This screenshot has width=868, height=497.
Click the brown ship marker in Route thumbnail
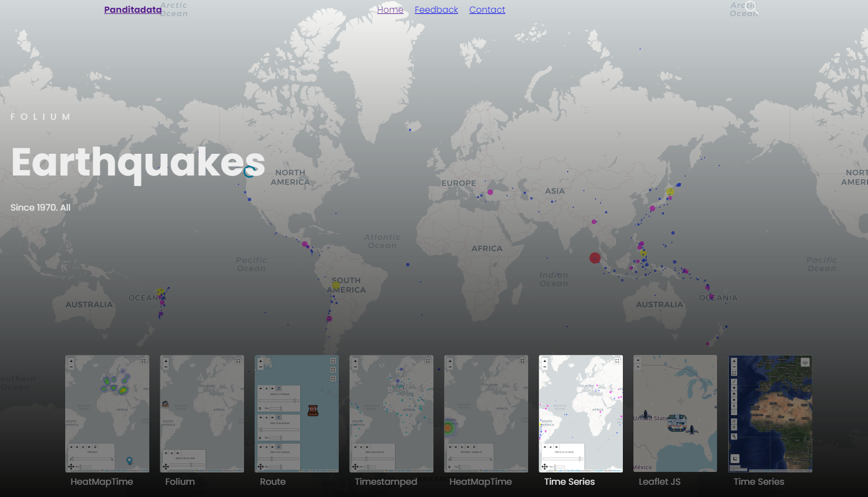coord(313,411)
